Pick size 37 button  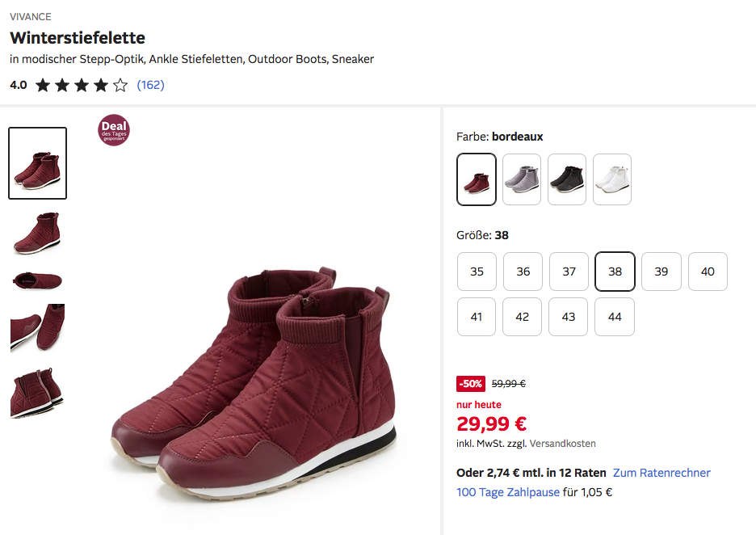tap(569, 272)
